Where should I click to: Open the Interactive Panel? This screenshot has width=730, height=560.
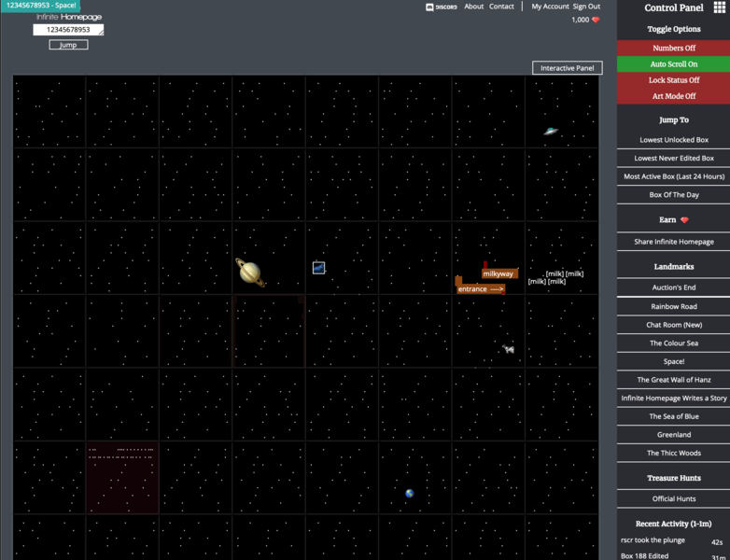(x=567, y=68)
